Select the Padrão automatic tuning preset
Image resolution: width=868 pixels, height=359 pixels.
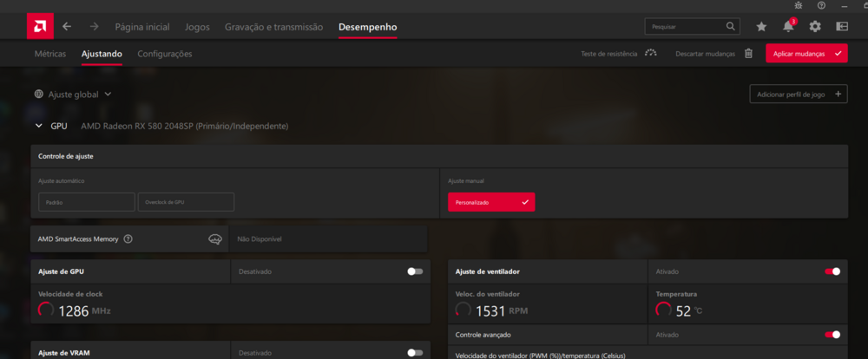[x=87, y=202]
